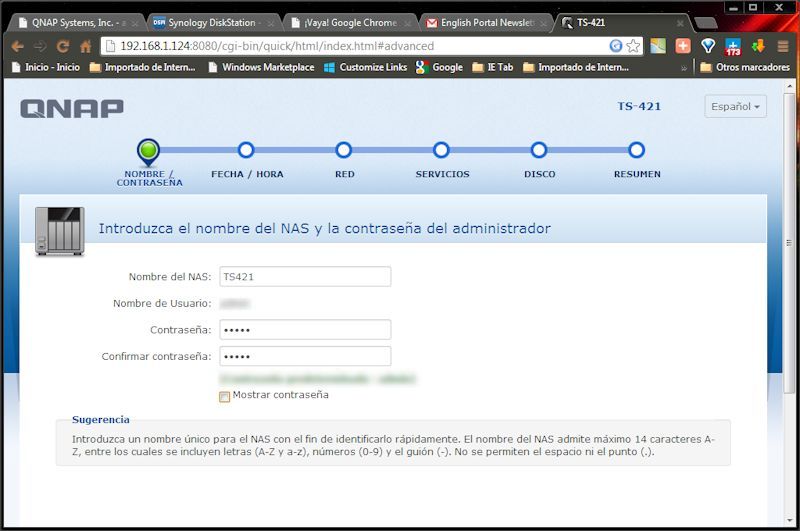Select the TS-421 browser tab

(x=620, y=23)
